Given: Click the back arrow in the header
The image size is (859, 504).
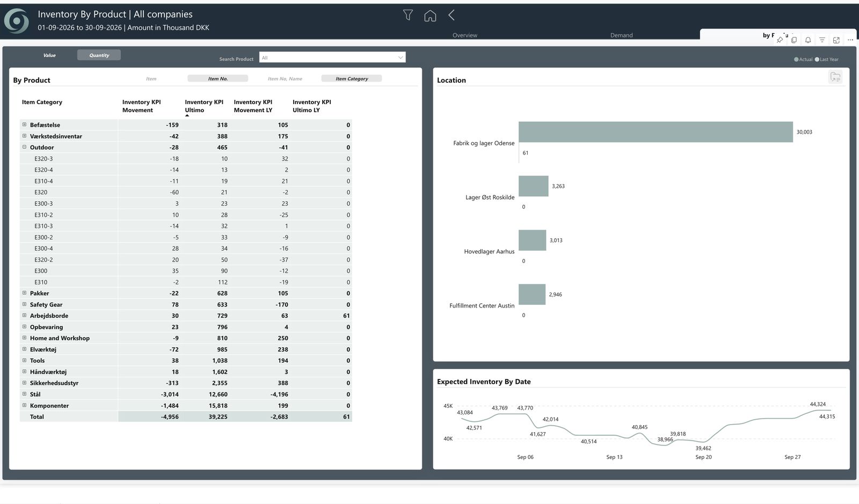Looking at the screenshot, I should point(452,15).
